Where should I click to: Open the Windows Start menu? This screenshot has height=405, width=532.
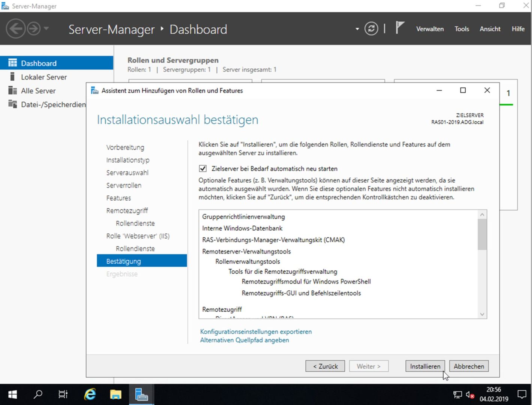[12, 394]
